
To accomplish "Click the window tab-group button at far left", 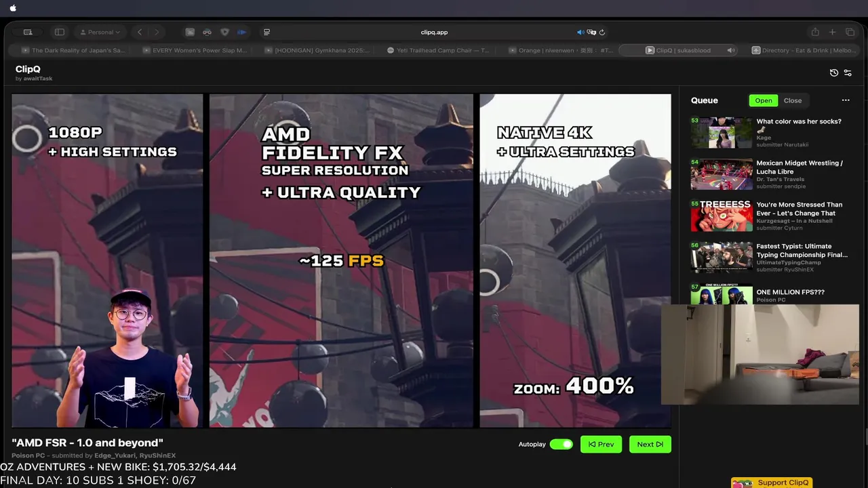I will click(x=28, y=32).
